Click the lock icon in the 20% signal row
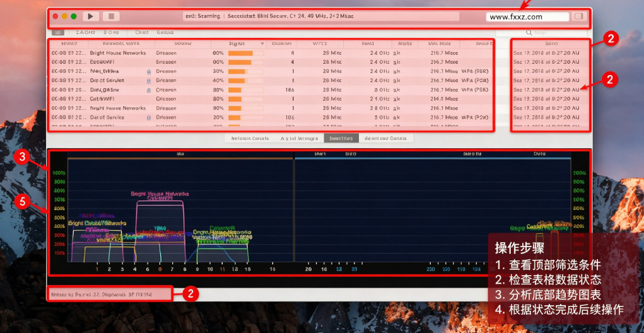This screenshot has width=644, height=333. point(148,117)
